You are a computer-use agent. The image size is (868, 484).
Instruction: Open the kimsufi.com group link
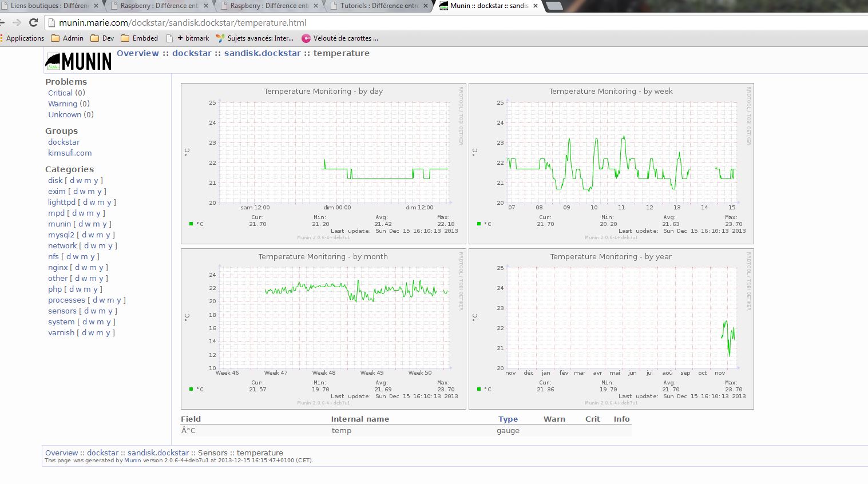(x=69, y=153)
